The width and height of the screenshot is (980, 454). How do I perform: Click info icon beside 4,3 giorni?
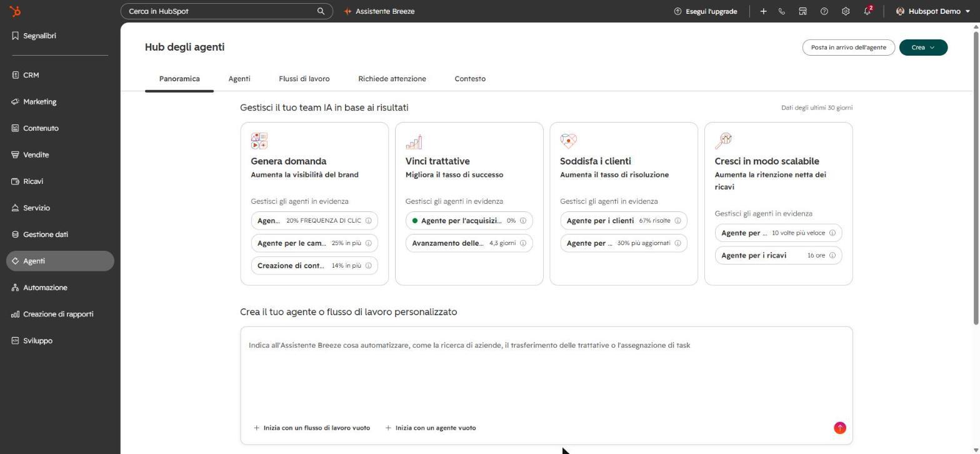tap(523, 243)
